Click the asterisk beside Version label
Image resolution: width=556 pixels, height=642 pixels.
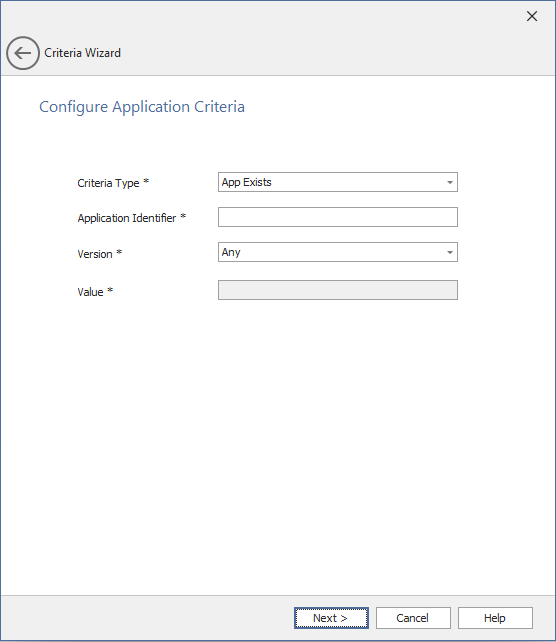click(x=119, y=252)
